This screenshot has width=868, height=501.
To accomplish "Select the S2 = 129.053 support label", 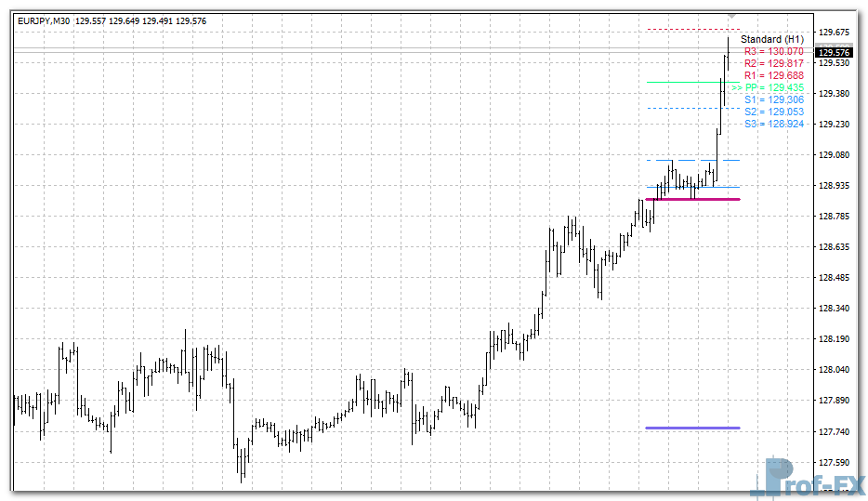I will click(x=773, y=112).
